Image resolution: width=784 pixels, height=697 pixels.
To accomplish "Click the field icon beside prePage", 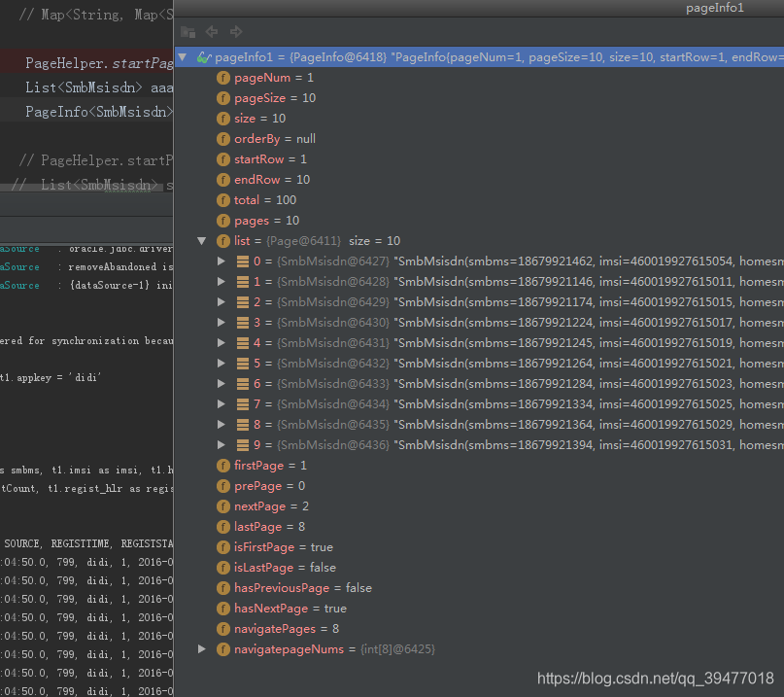I will coord(223,486).
